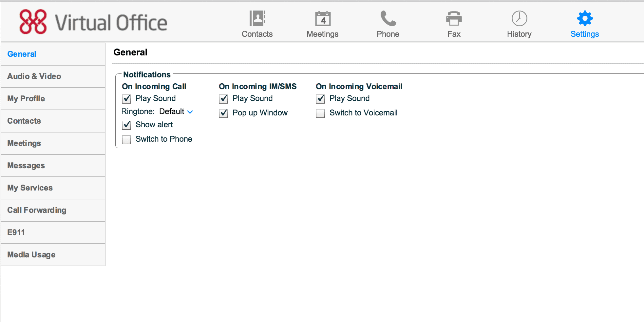The height and width of the screenshot is (322, 644).
Task: Disable Pop up Window for IM/SMS
Action: pyautogui.click(x=223, y=113)
